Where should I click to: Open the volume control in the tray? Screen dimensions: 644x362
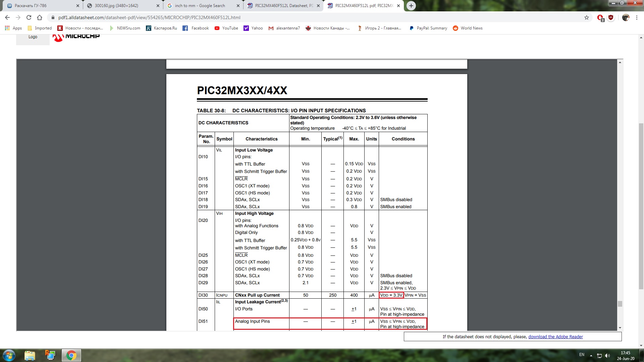[607, 356]
